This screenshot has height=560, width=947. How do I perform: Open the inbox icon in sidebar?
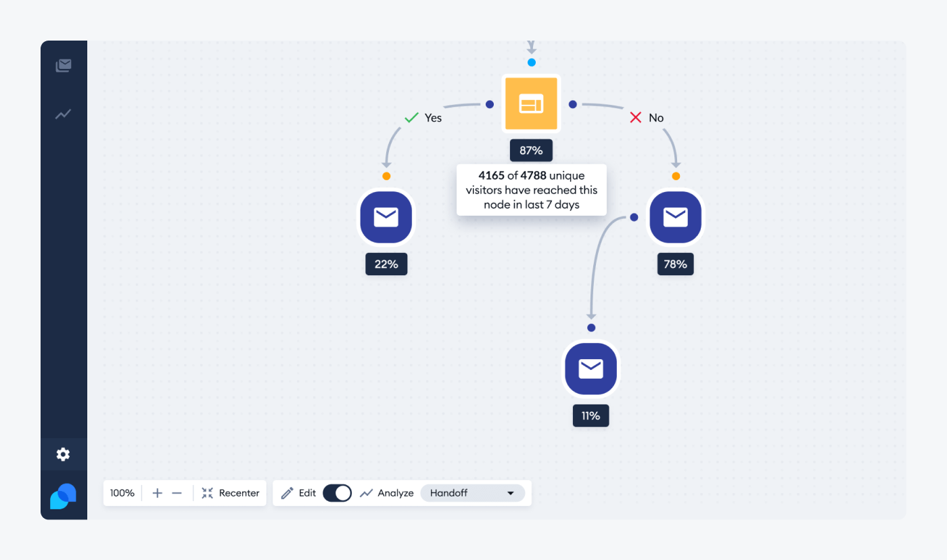pos(64,66)
